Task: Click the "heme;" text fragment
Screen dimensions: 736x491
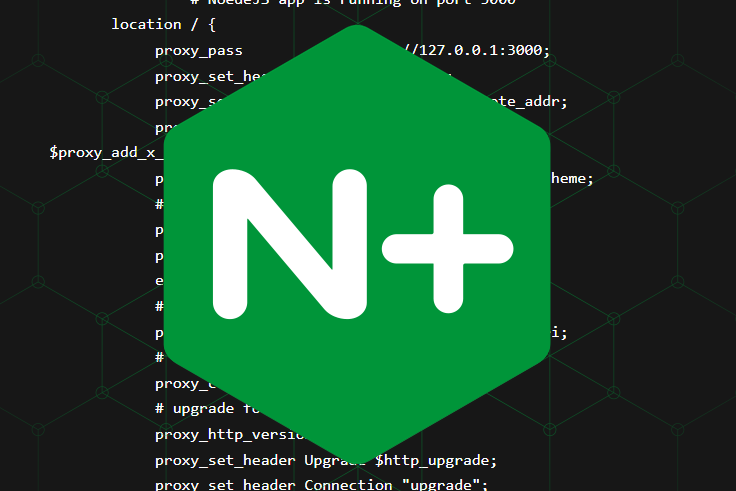Action: [x=572, y=178]
